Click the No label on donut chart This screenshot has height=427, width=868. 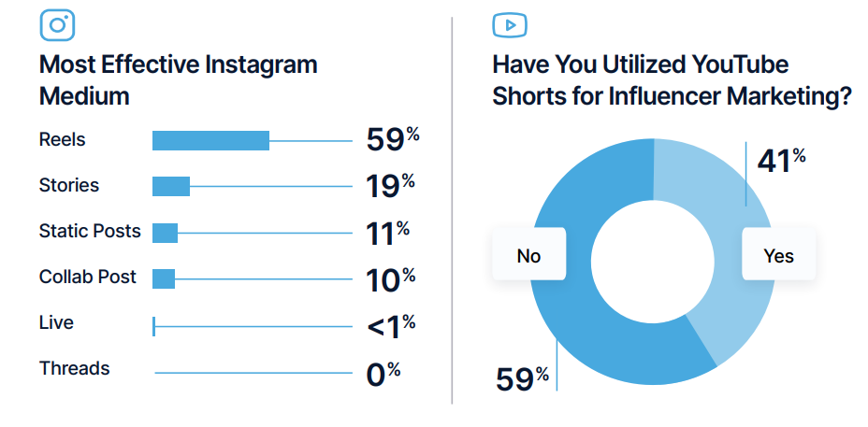[528, 255]
